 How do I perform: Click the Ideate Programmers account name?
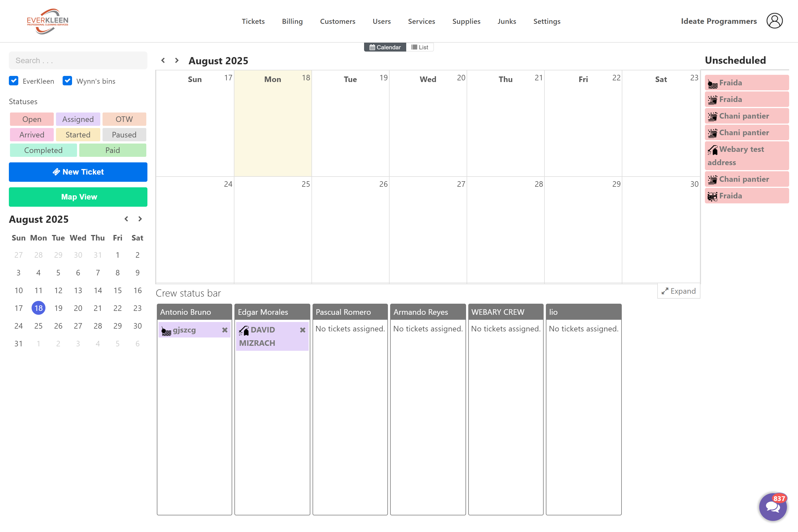(718, 21)
